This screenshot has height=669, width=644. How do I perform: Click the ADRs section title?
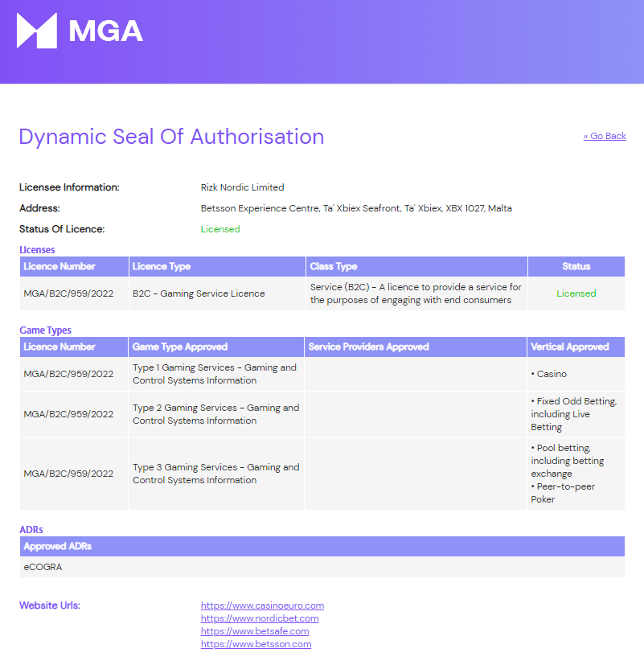pos(31,529)
